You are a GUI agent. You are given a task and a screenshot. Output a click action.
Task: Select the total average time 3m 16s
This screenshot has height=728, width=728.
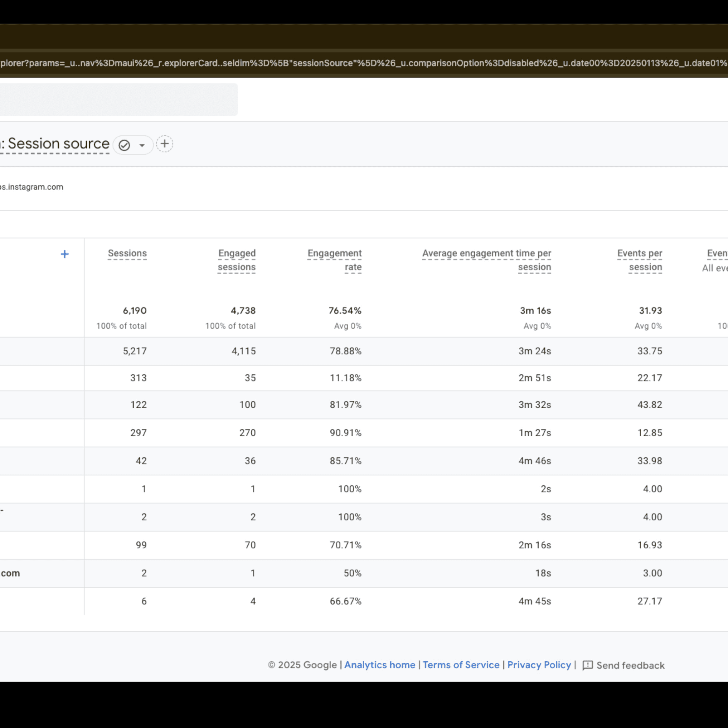point(536,310)
